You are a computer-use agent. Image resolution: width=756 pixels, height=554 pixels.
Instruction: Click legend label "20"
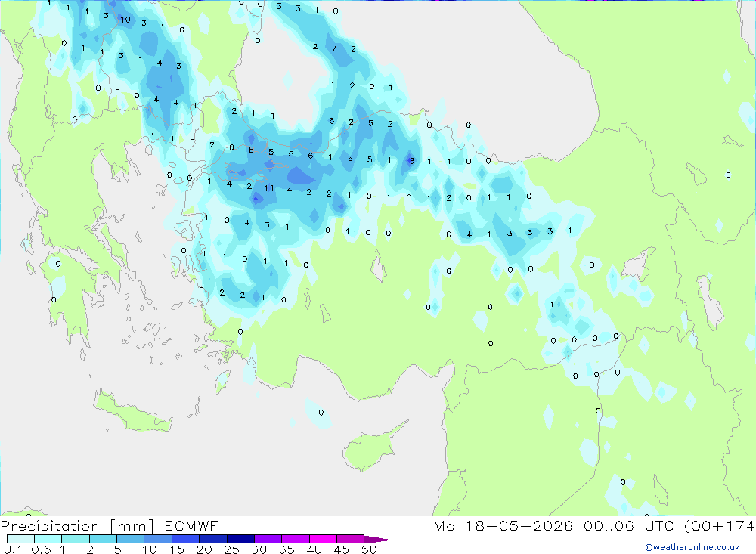click(204, 549)
